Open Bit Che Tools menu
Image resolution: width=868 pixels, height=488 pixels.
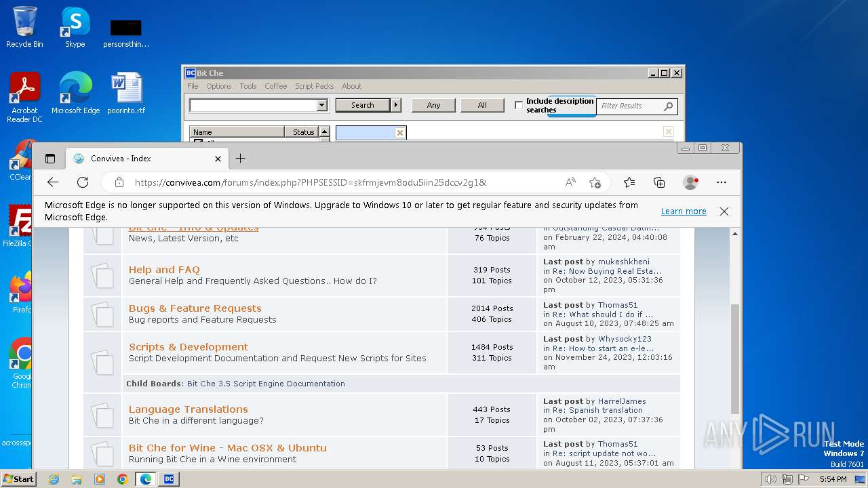click(x=248, y=86)
